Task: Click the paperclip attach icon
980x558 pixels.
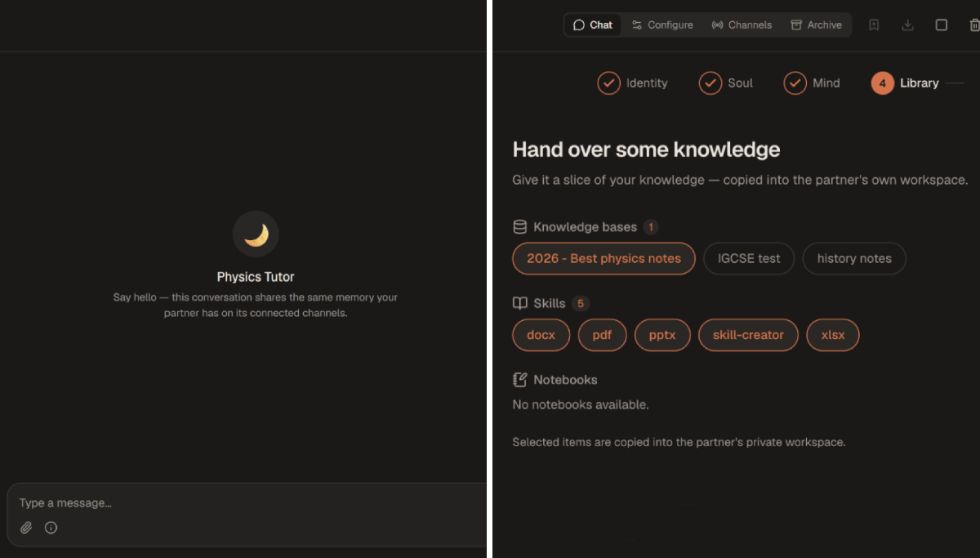Action: [x=26, y=528]
